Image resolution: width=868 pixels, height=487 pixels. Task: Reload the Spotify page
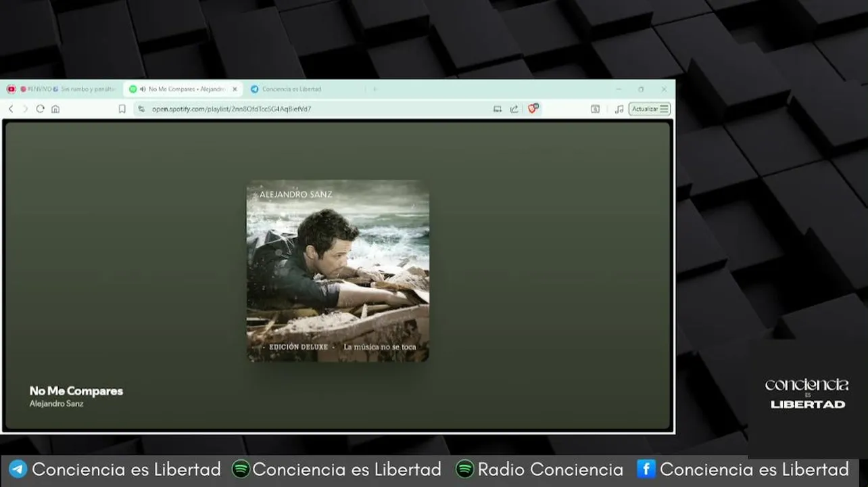(41, 109)
